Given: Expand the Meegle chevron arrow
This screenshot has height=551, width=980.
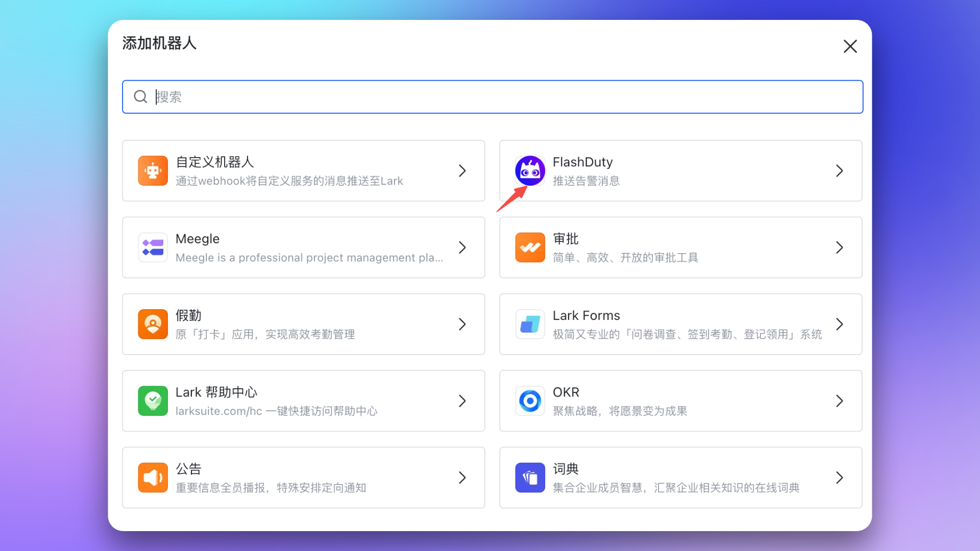Looking at the screenshot, I should point(462,247).
